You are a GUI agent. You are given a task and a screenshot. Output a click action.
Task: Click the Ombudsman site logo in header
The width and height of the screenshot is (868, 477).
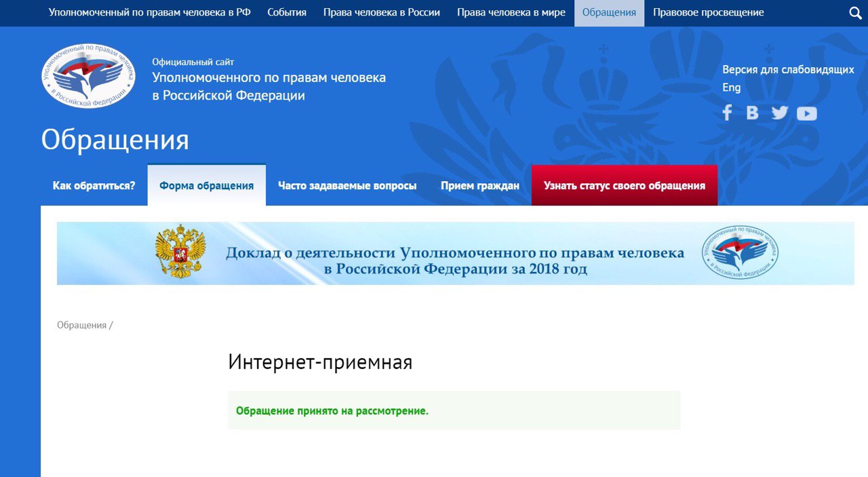click(x=88, y=76)
